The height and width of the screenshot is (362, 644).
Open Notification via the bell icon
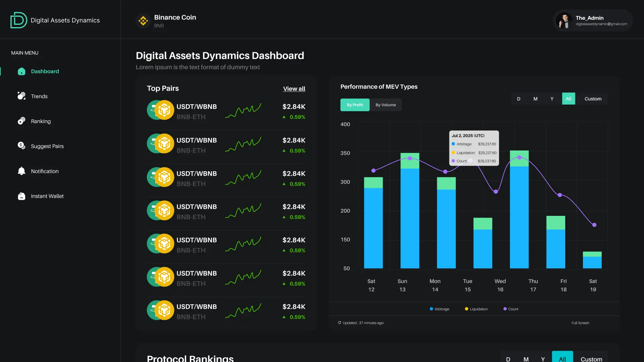pyautogui.click(x=21, y=171)
